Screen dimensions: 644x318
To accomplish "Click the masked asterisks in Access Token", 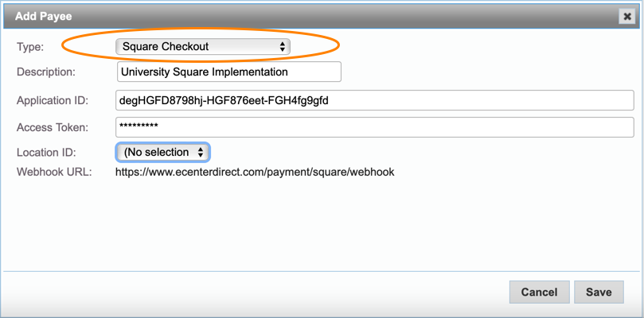I will pos(139,128).
